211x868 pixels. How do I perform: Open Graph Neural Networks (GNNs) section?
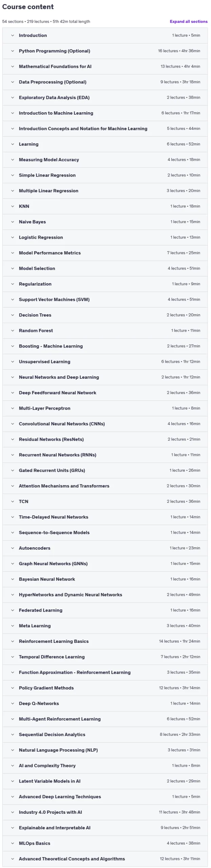click(x=105, y=564)
